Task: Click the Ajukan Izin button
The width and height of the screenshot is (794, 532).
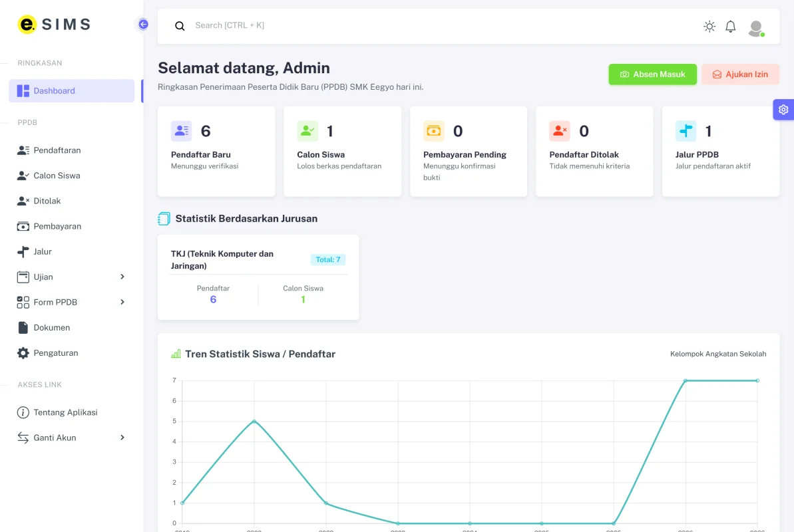Action: 740,74
